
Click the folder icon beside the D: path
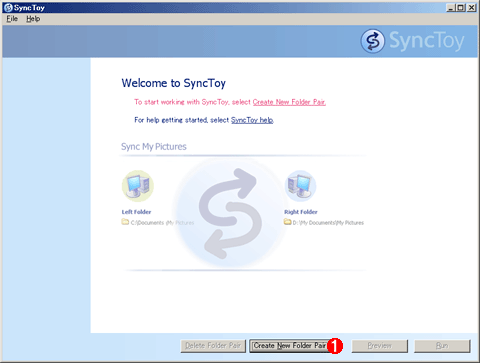coord(288,222)
